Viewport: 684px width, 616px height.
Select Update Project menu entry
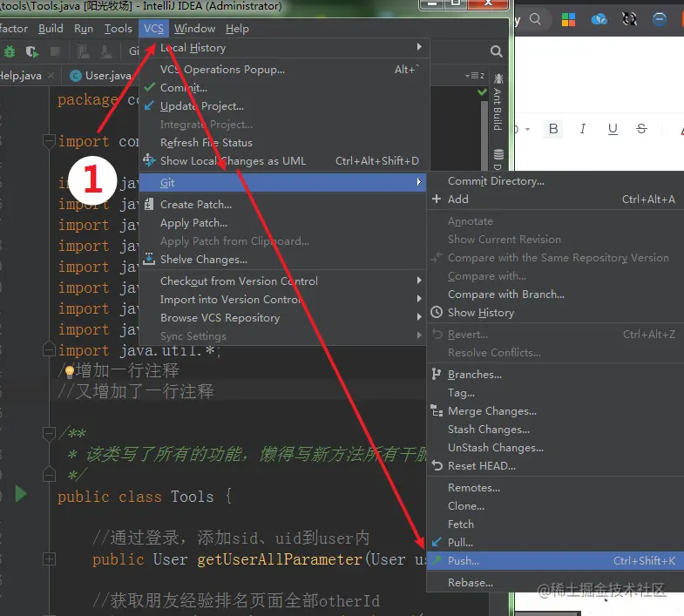283,106
